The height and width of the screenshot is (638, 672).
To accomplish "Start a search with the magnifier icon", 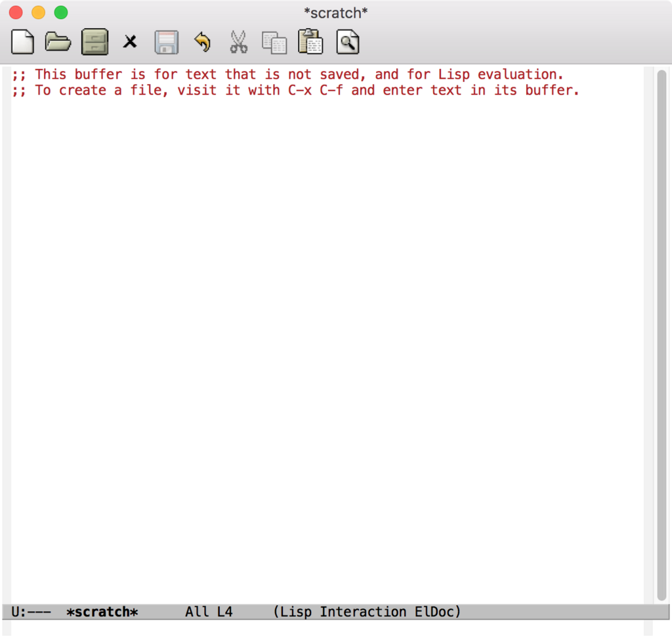I will click(348, 42).
